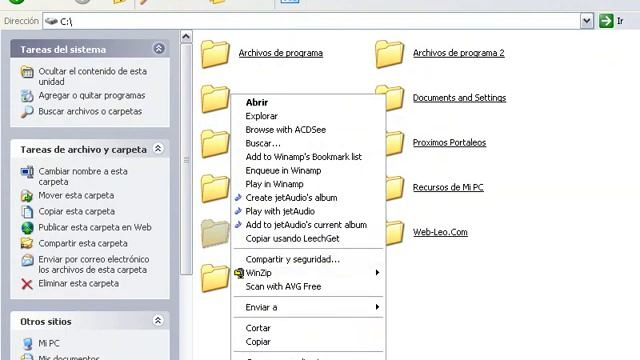Viewport: 640px width, 360px height.
Task: Select the Web-Leo.Com folder icon
Action: point(395,233)
